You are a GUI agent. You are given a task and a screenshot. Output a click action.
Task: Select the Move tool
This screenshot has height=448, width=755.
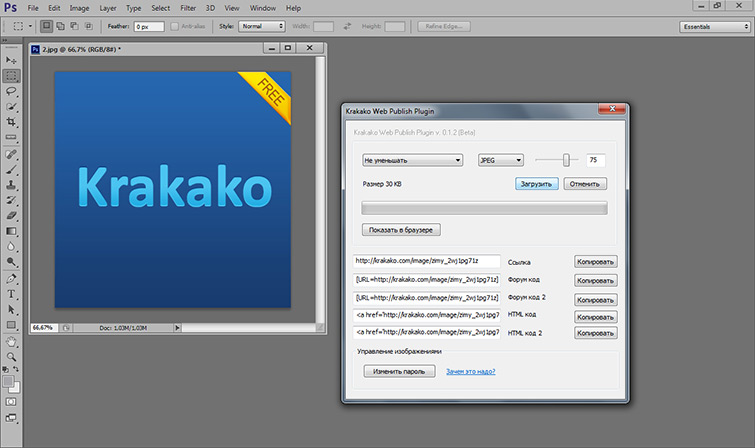point(11,60)
